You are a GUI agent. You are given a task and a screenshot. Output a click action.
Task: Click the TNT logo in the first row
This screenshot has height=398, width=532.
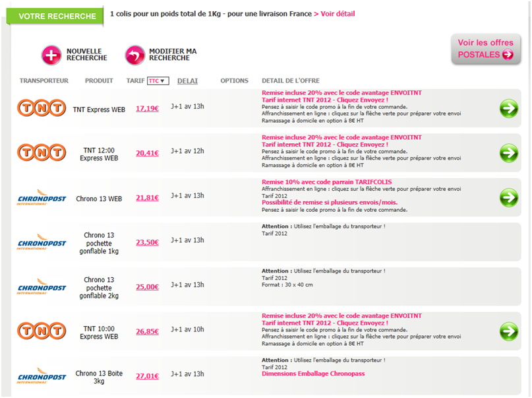pyautogui.click(x=42, y=108)
